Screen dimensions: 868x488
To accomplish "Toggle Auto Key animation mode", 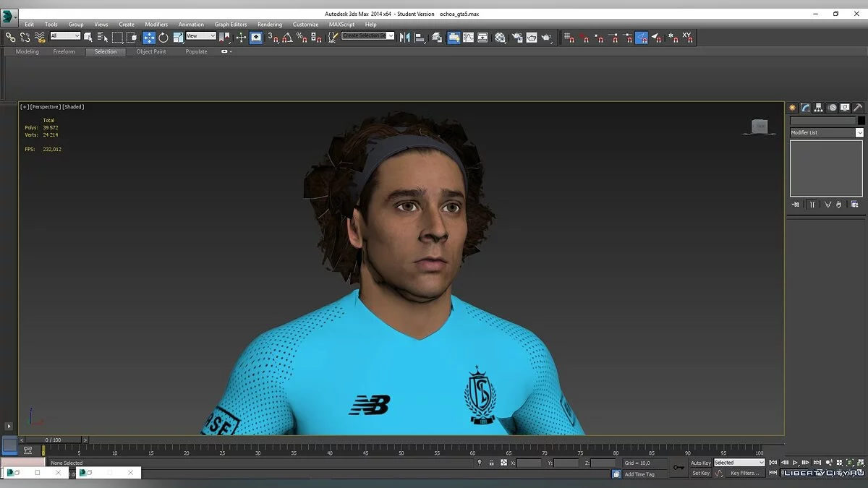I will coord(700,463).
